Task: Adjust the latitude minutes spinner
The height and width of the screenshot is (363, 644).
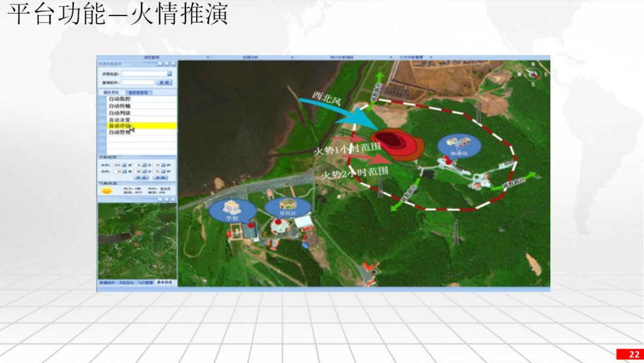Action: pyautogui.click(x=144, y=171)
